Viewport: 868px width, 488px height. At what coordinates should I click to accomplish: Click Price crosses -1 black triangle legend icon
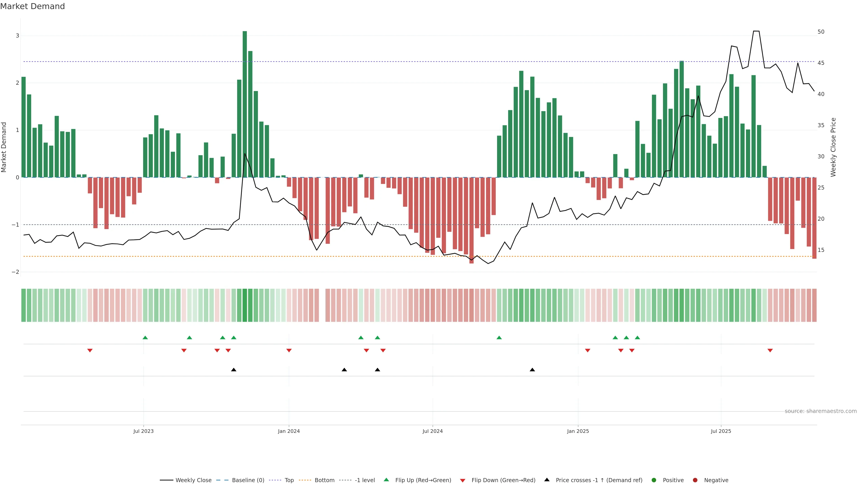[x=547, y=480]
